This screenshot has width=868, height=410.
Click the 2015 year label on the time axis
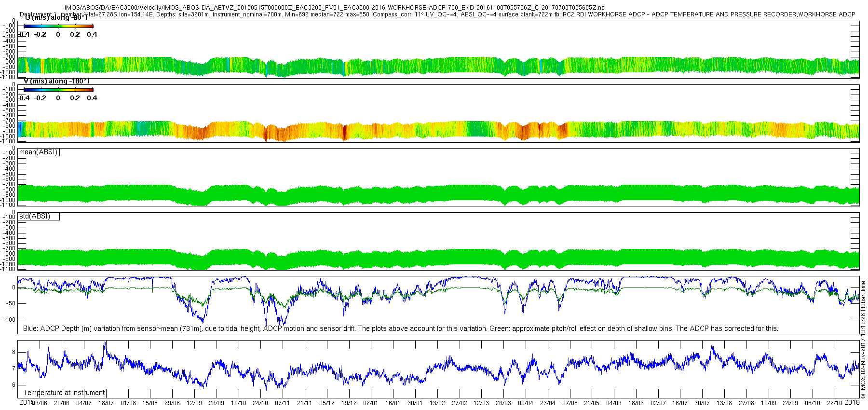[x=27, y=402]
